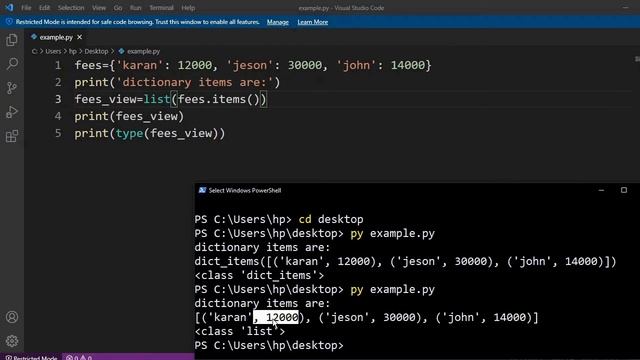Click the PowerShell icon in the terminal title bar

[x=202, y=190]
